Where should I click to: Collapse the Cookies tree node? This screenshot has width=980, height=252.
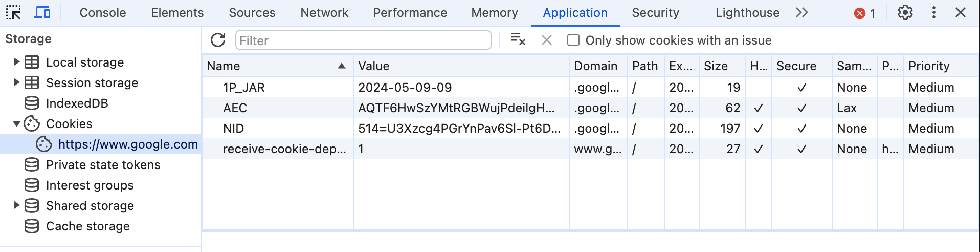[16, 123]
